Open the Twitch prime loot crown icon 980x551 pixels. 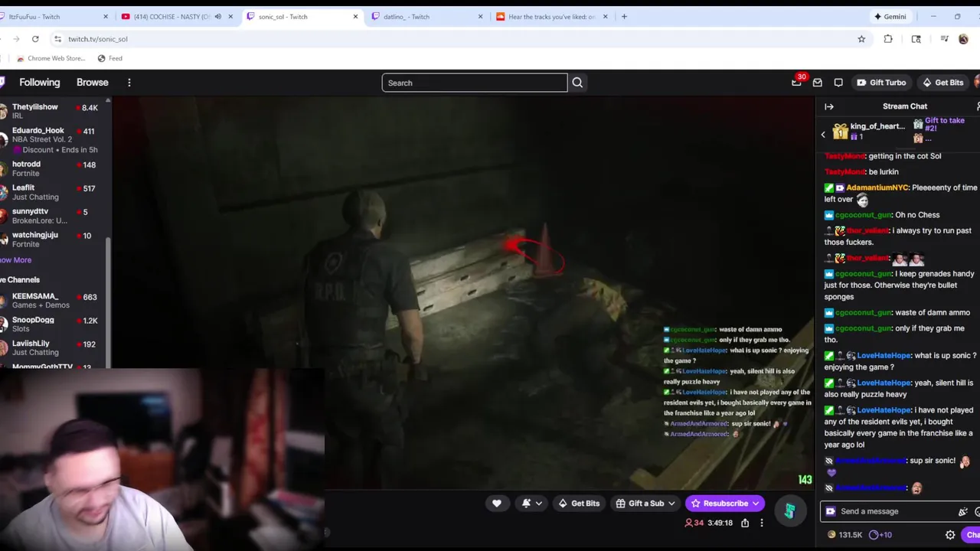click(x=796, y=83)
